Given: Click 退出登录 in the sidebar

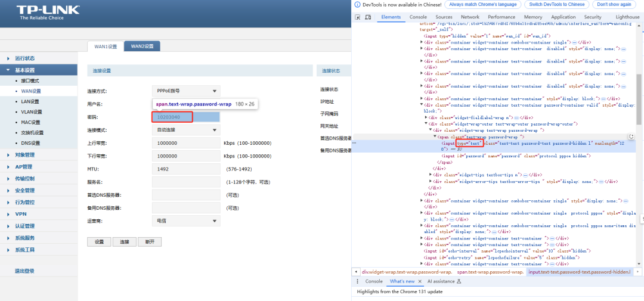Looking at the screenshot, I should (x=25, y=271).
